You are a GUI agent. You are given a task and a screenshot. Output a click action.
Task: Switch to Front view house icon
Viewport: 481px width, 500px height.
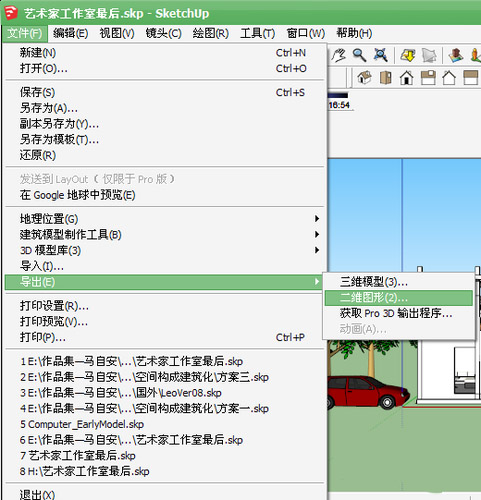coord(407,78)
